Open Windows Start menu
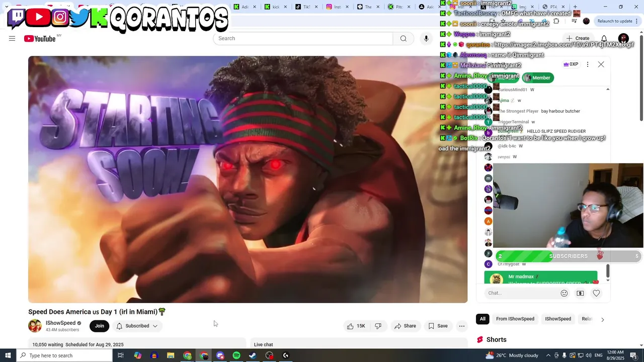This screenshot has width=644, height=362. click(8, 355)
